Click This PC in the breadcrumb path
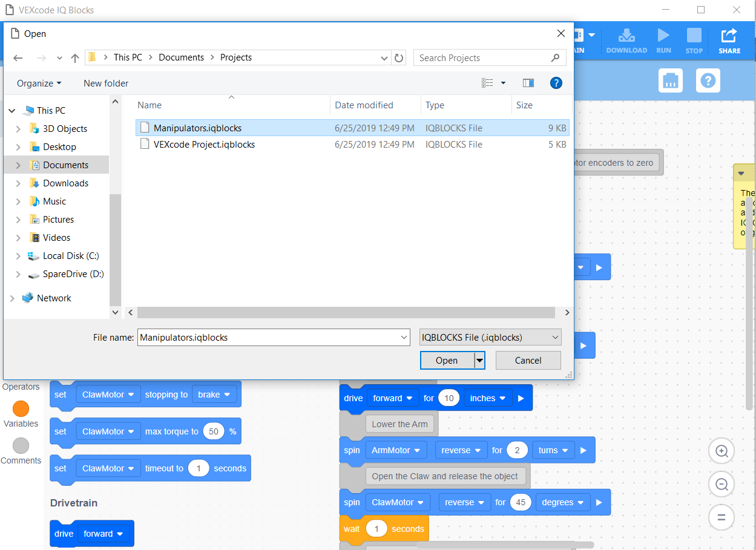Viewport: 756px width, 550px height. click(x=128, y=57)
